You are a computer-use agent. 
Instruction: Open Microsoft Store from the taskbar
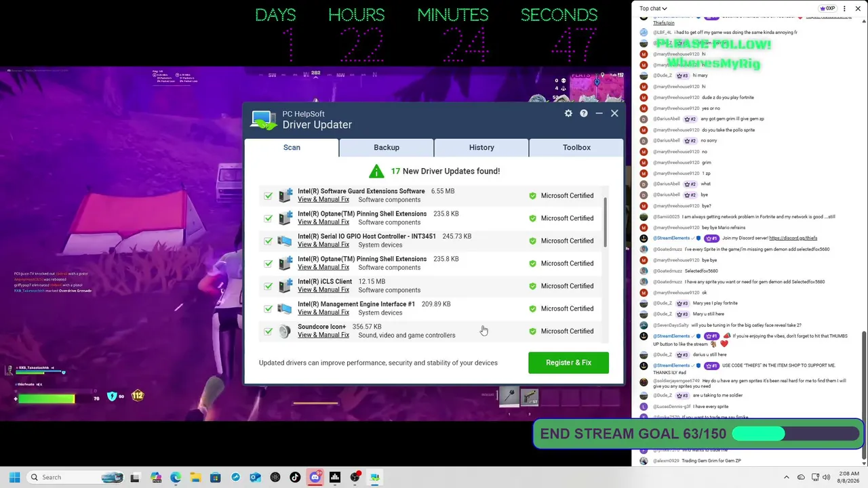(x=215, y=477)
